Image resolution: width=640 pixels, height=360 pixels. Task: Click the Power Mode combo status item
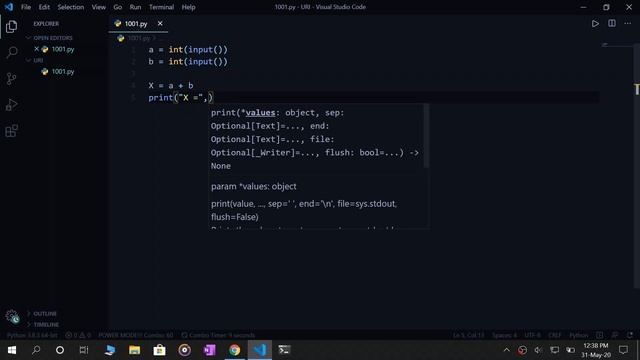pos(136,335)
